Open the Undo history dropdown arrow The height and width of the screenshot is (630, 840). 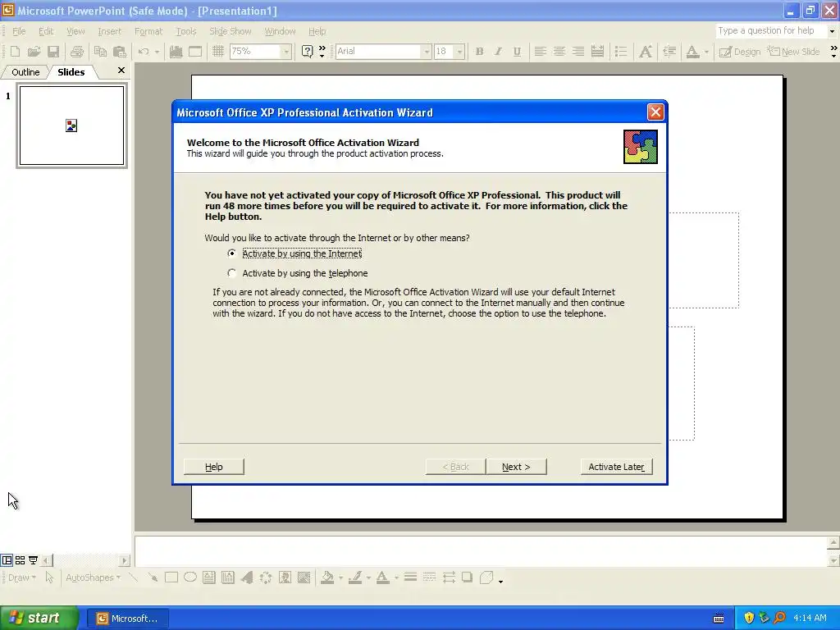[157, 52]
